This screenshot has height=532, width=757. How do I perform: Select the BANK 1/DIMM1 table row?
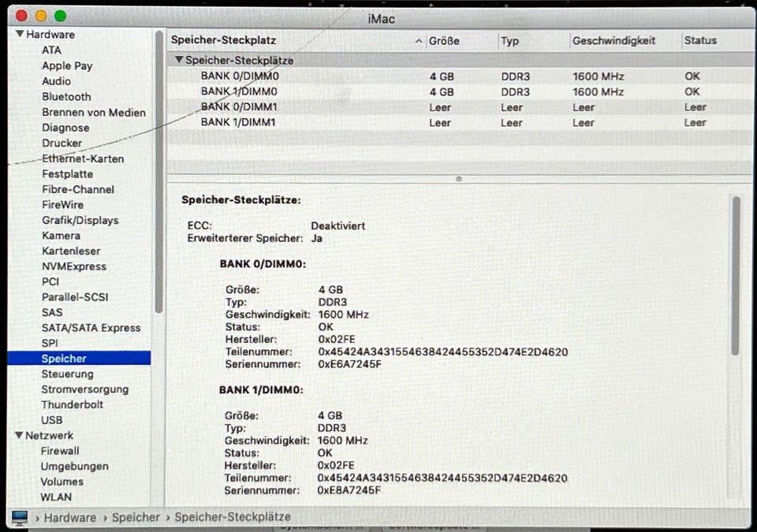[x=460, y=123]
